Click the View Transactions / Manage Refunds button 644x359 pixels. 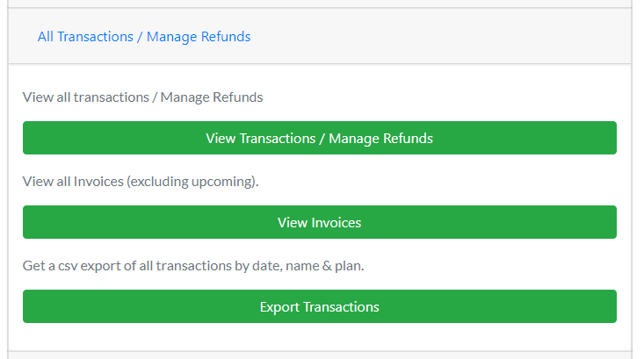pyautogui.click(x=319, y=139)
